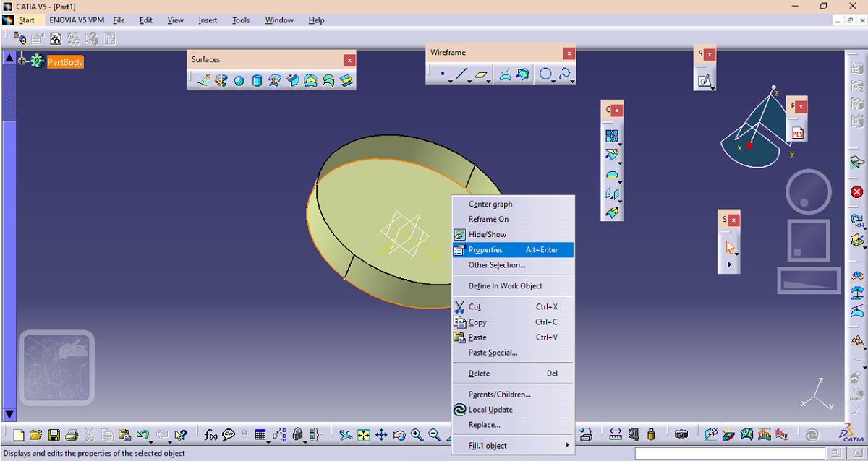Click the red cancel X icon on right toolbar
This screenshot has width=868, height=461.
point(857,192)
